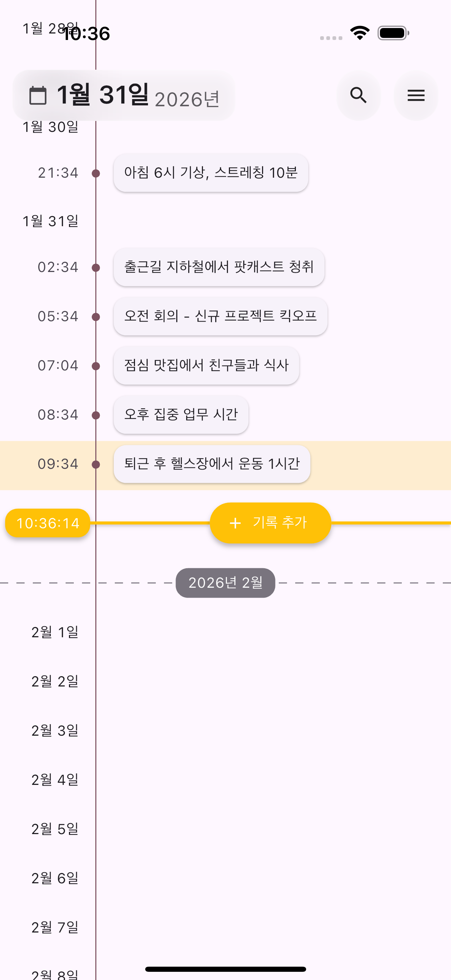Open entry 점심 맛집에서 친구들과 식사
The image size is (451, 980).
tap(206, 365)
